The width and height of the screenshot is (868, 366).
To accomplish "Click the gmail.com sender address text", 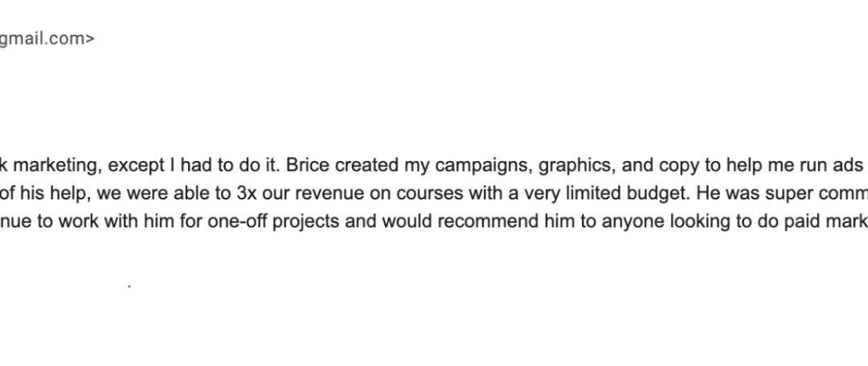I will click(47, 39).
